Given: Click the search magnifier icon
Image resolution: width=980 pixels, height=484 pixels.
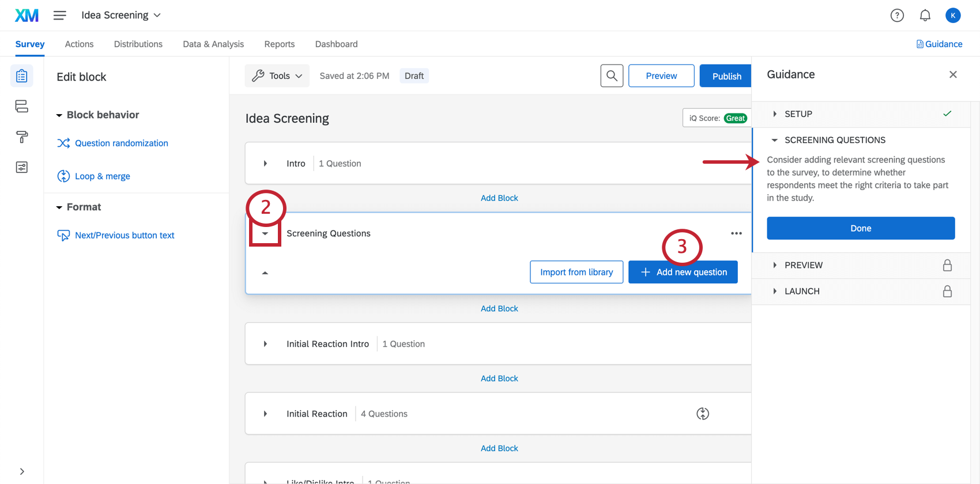Looking at the screenshot, I should click(612, 76).
